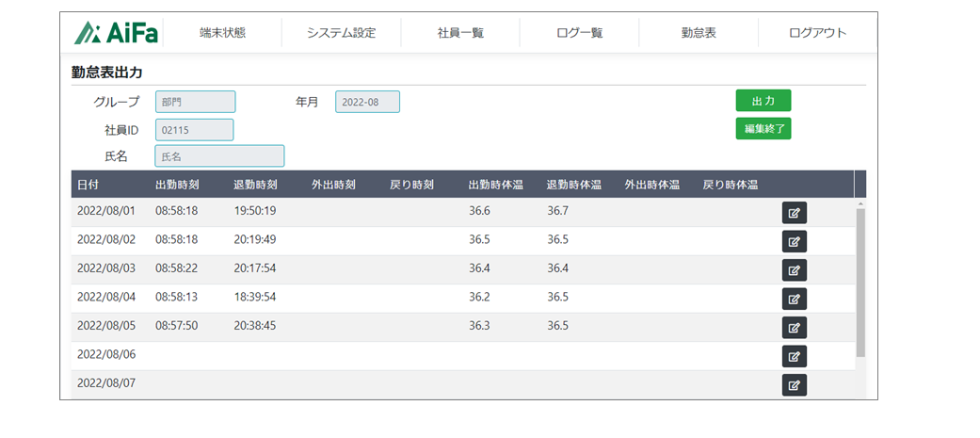Open the システム設定 menu
The height and width of the screenshot is (438, 980).
coord(341,33)
